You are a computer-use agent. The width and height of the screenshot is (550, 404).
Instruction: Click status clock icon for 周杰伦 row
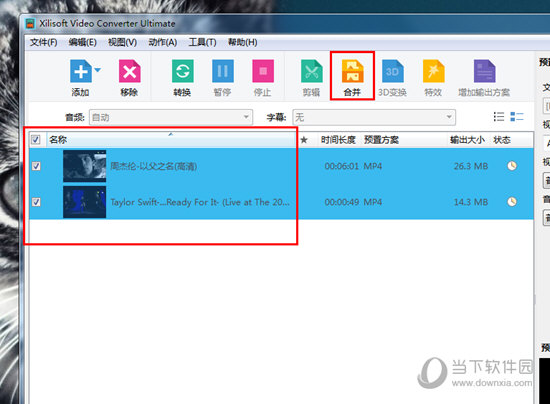pyautogui.click(x=512, y=166)
